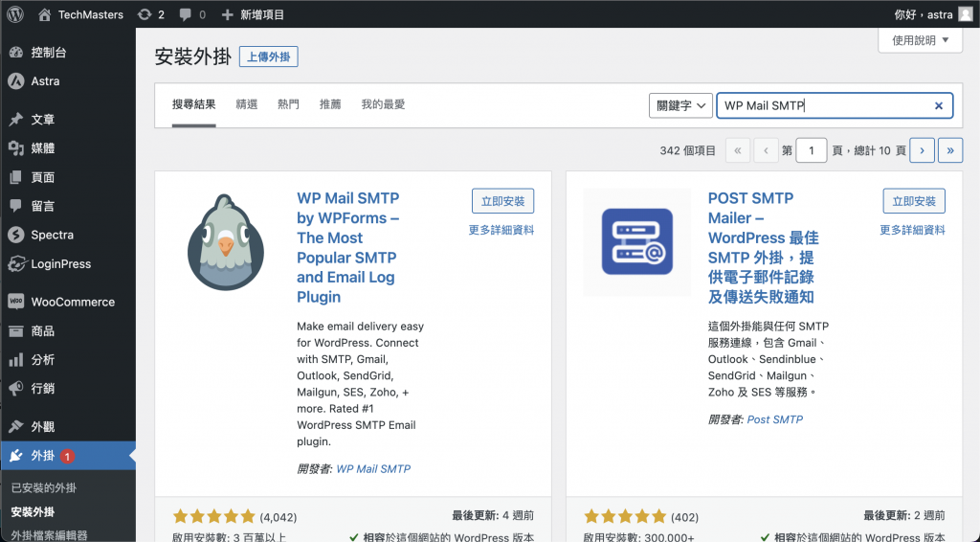
Task: Click the 你好，astra greeting
Action: point(924,14)
